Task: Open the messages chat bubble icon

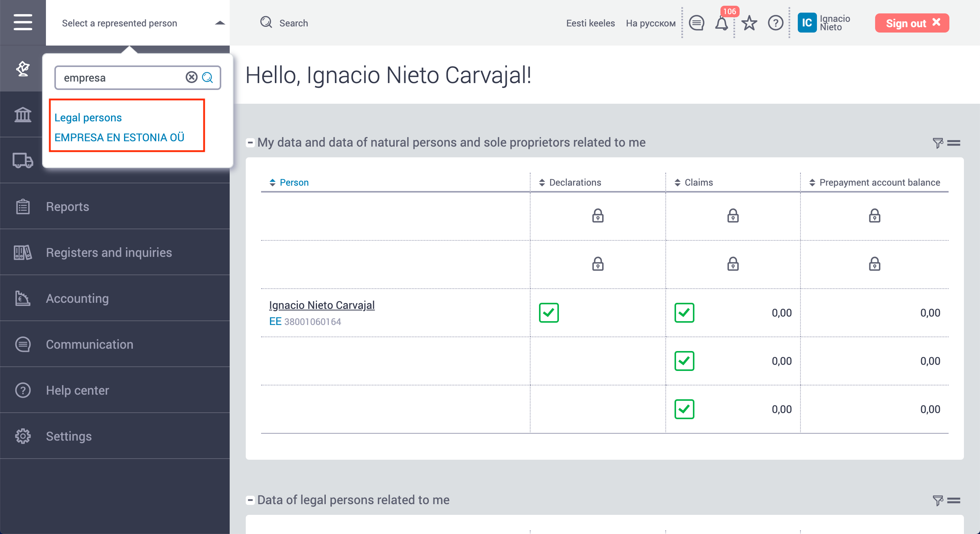Action: 696,23
